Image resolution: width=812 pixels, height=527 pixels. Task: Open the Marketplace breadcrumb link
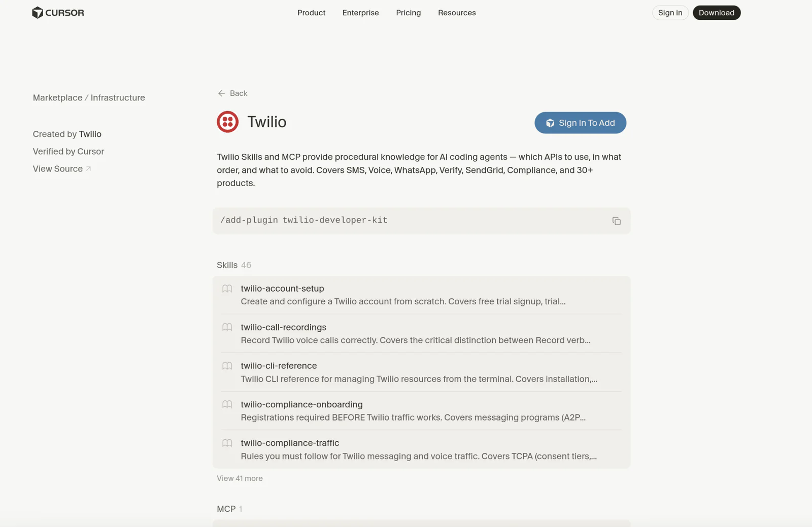coord(57,97)
